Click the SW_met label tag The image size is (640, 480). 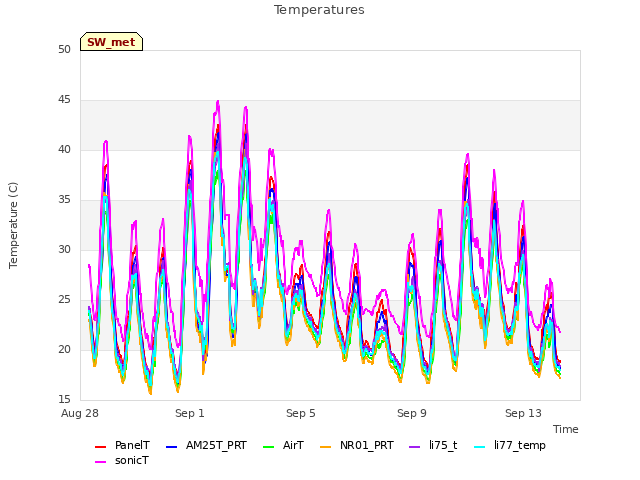click(x=111, y=42)
